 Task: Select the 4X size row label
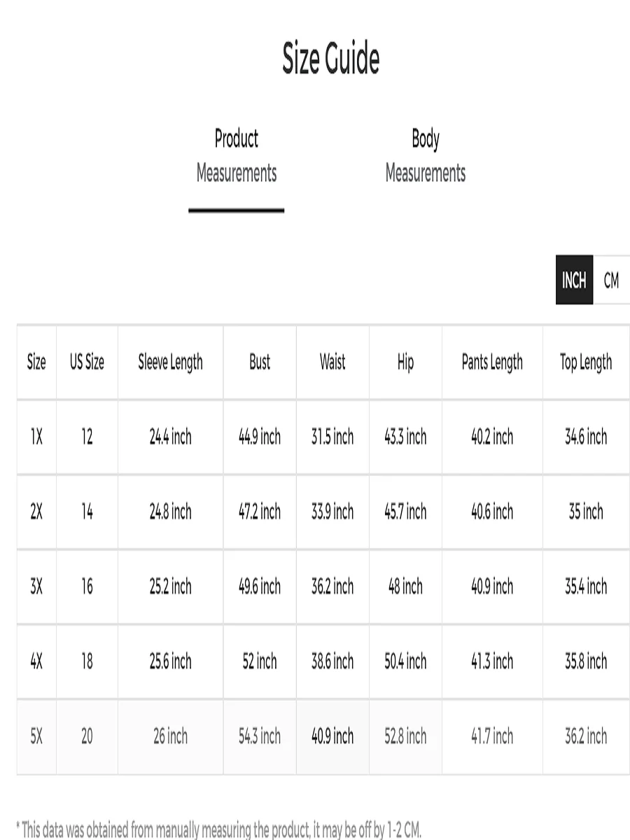click(36, 661)
